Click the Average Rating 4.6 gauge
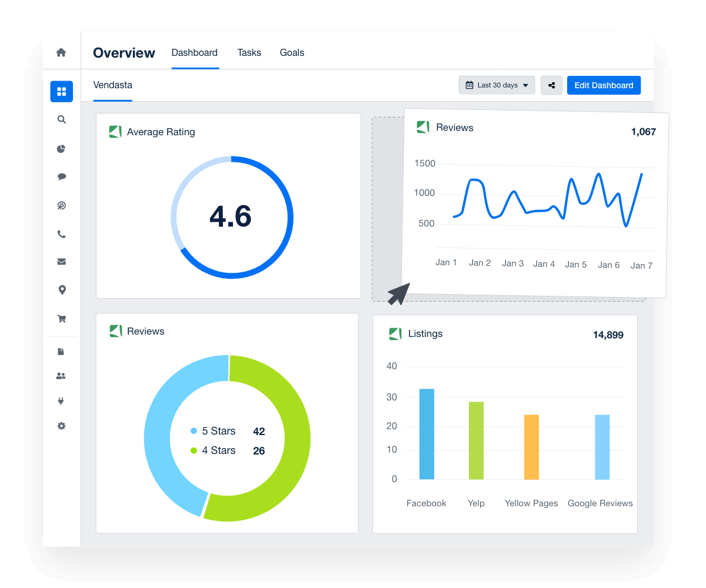Image resolution: width=706 pixels, height=588 pixels. tap(231, 217)
